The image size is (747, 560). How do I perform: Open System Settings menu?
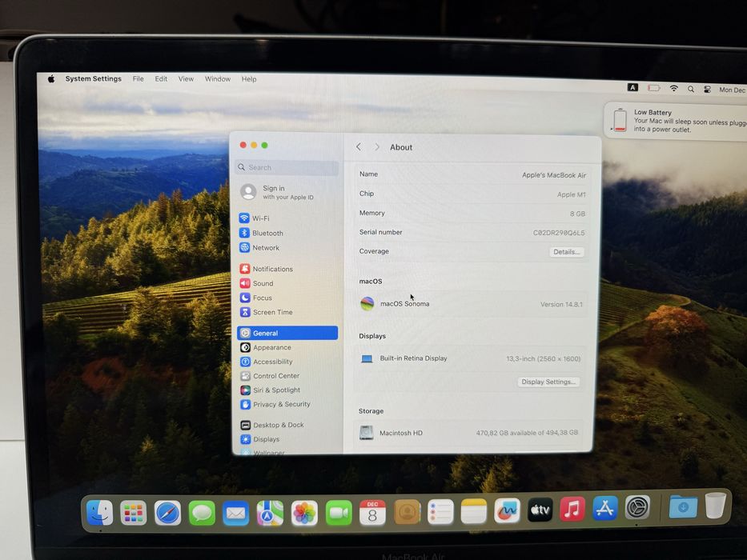pyautogui.click(x=94, y=78)
